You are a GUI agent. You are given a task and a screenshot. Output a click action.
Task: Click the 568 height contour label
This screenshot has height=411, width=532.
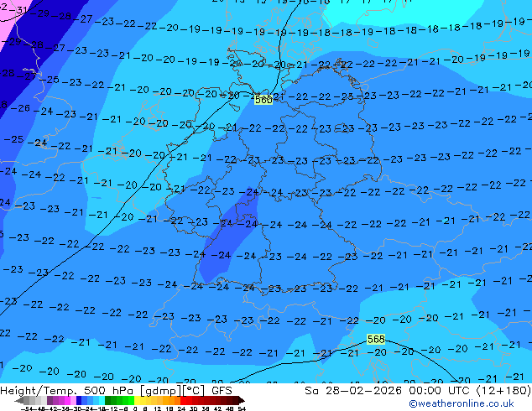click(376, 339)
